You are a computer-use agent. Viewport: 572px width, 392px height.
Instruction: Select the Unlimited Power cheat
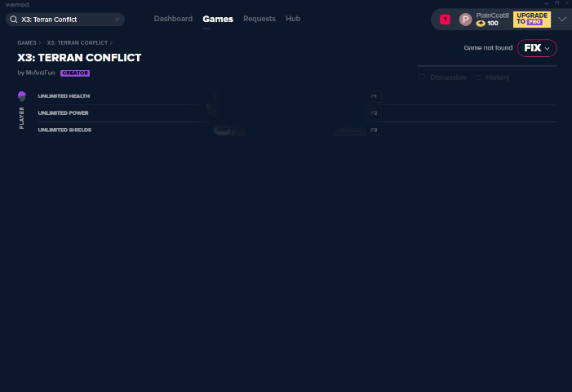(x=63, y=113)
